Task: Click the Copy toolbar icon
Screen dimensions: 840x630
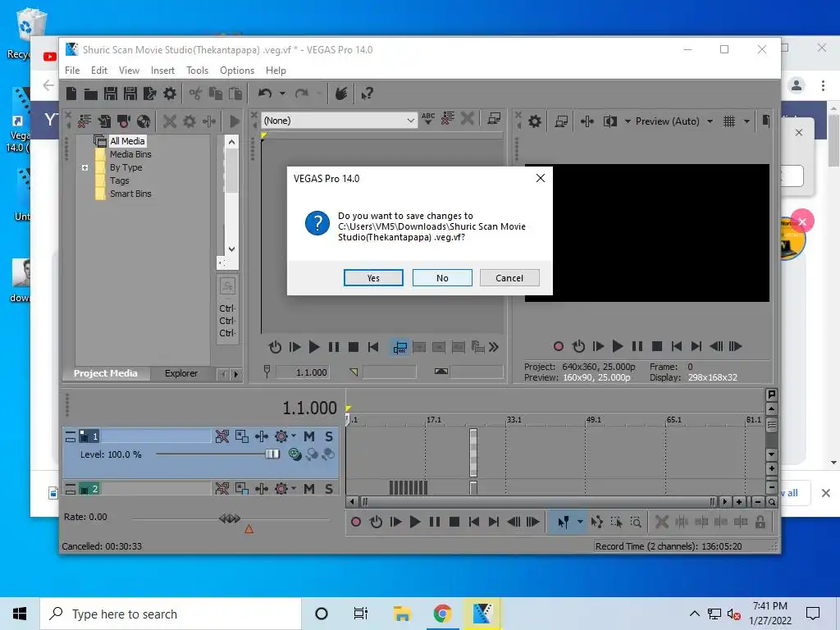Action: (216, 94)
